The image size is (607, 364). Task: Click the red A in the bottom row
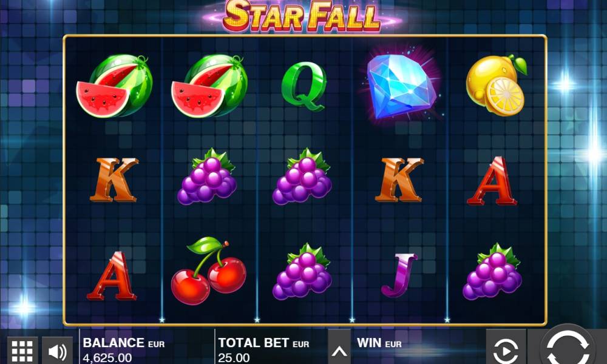click(x=112, y=275)
